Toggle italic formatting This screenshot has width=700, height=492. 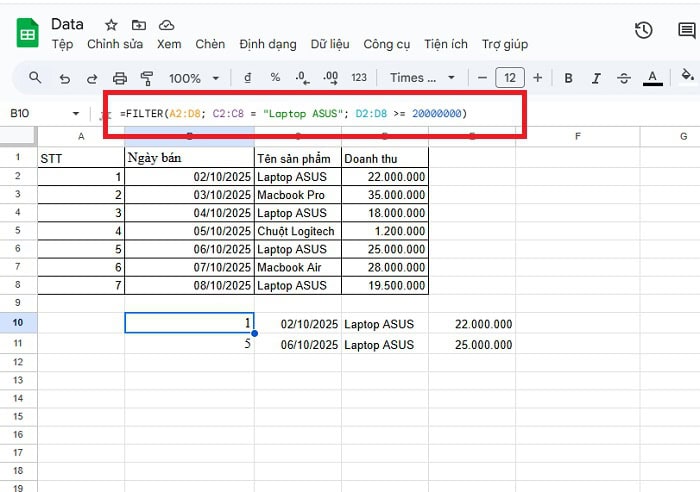point(596,78)
